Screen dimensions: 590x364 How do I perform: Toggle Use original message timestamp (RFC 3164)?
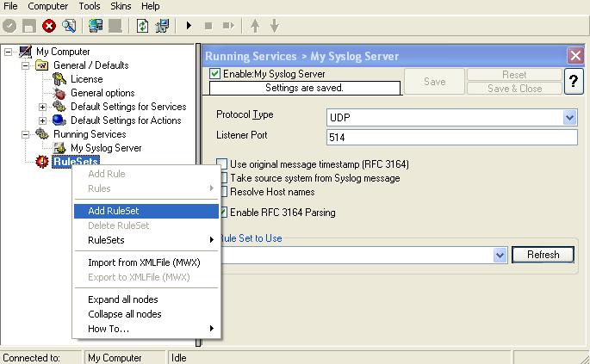click(222, 164)
